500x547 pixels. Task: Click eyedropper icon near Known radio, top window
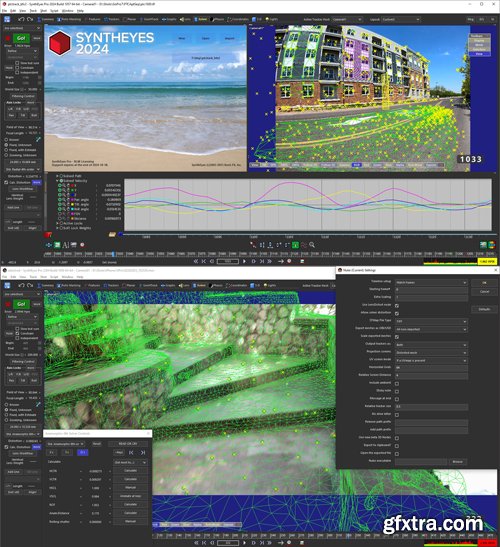(x=38, y=139)
